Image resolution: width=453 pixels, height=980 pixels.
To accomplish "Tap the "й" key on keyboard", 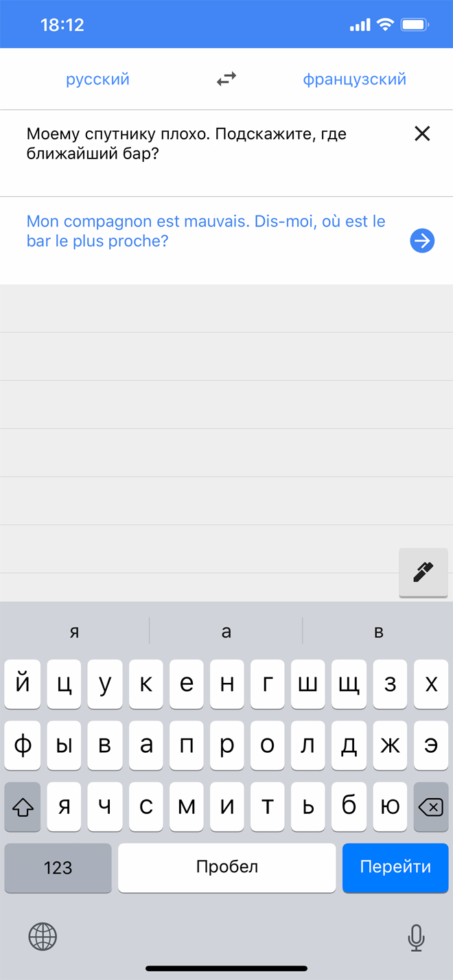I will coord(23,684).
